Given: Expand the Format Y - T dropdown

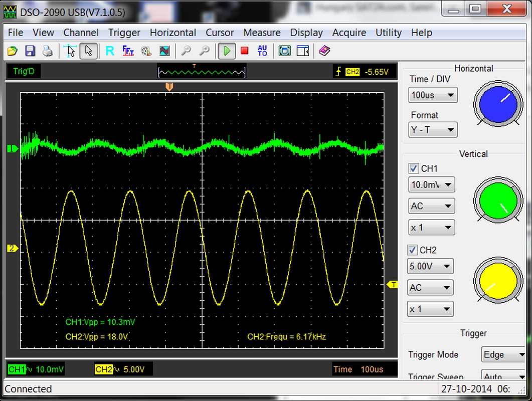Looking at the screenshot, I should coord(433,130).
